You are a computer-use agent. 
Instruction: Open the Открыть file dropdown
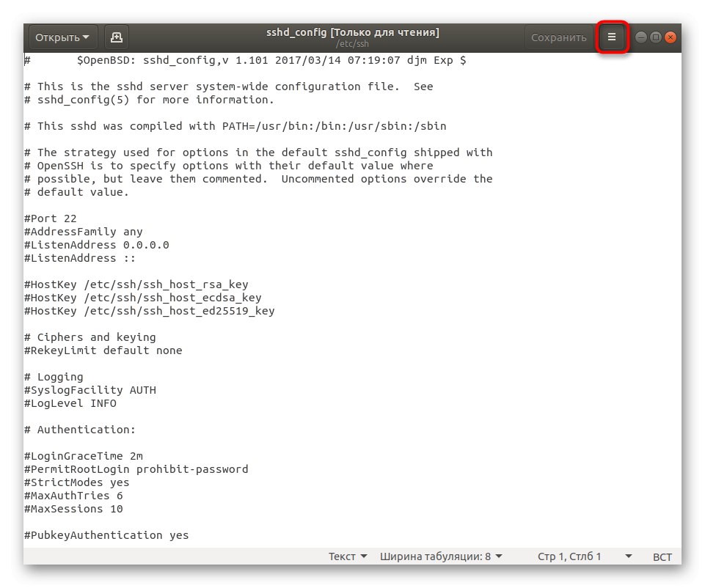tap(63, 37)
